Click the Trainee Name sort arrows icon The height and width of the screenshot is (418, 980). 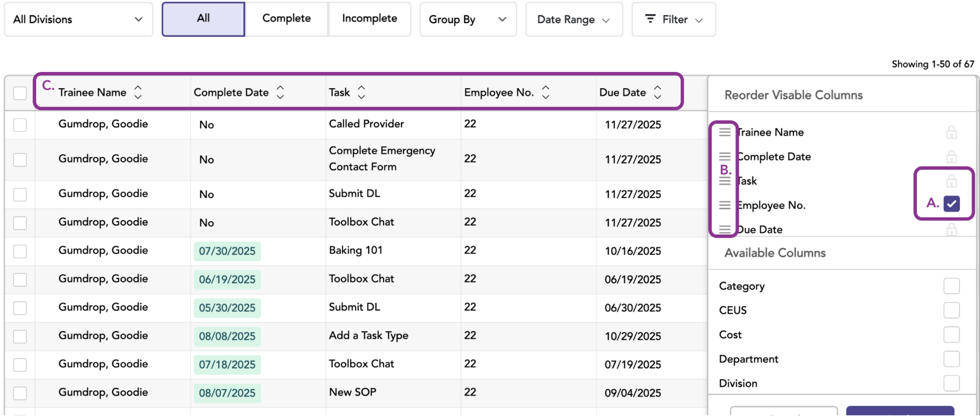138,92
